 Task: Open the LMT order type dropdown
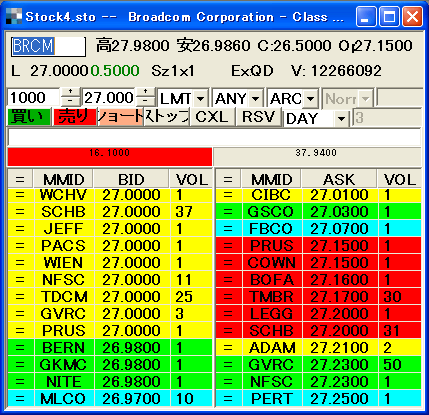point(200,99)
